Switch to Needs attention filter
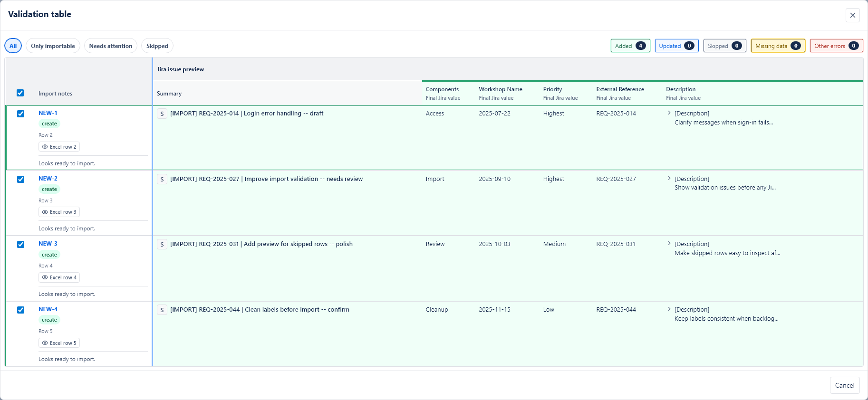The height and width of the screenshot is (400, 868). coord(111,46)
